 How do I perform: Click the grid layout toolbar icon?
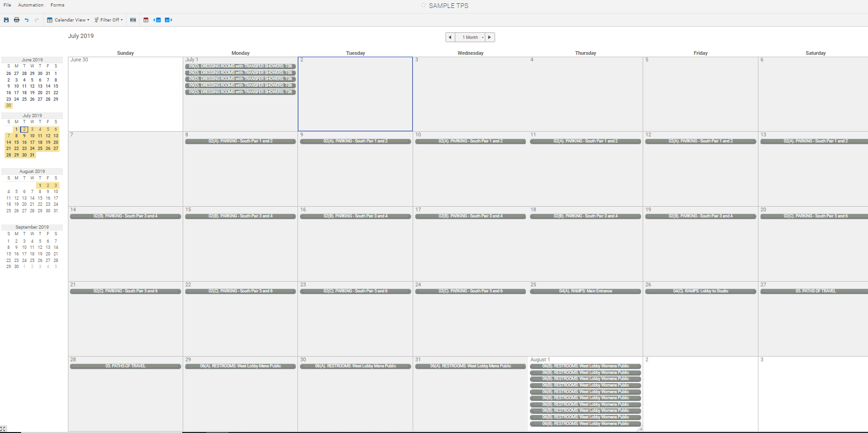[133, 20]
